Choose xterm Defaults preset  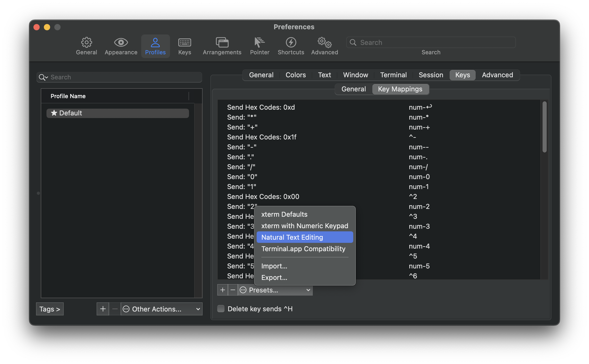point(305,214)
